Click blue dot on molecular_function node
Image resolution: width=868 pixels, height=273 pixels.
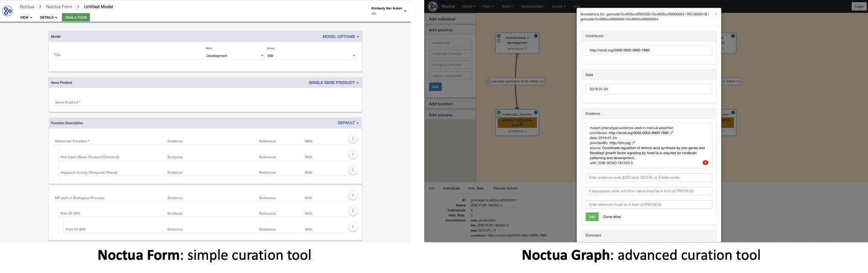click(x=536, y=113)
